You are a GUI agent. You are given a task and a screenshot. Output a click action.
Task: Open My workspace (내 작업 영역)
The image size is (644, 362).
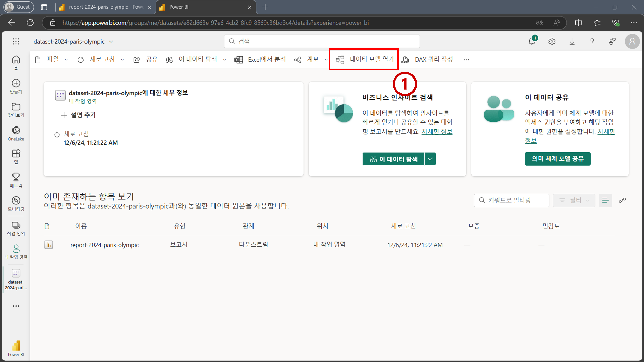pyautogui.click(x=16, y=252)
